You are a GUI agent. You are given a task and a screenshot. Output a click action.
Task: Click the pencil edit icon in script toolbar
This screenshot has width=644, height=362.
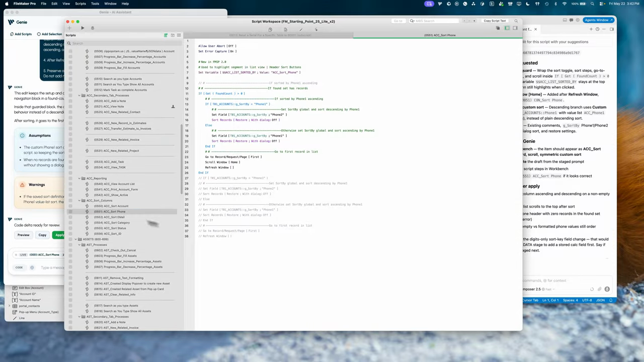point(301,29)
